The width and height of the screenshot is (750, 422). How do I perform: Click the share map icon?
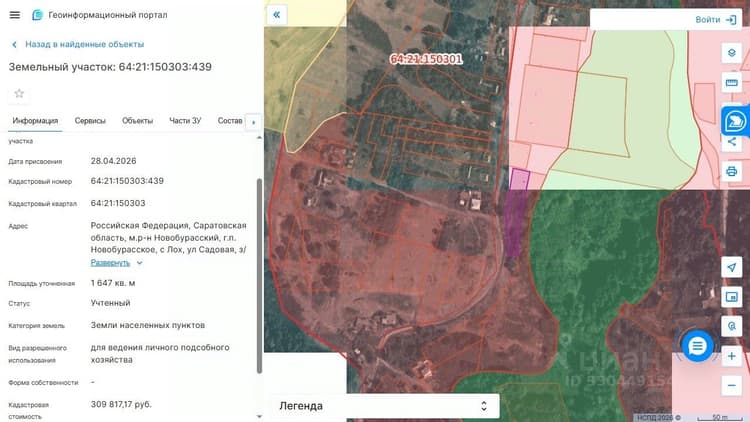pos(731,142)
